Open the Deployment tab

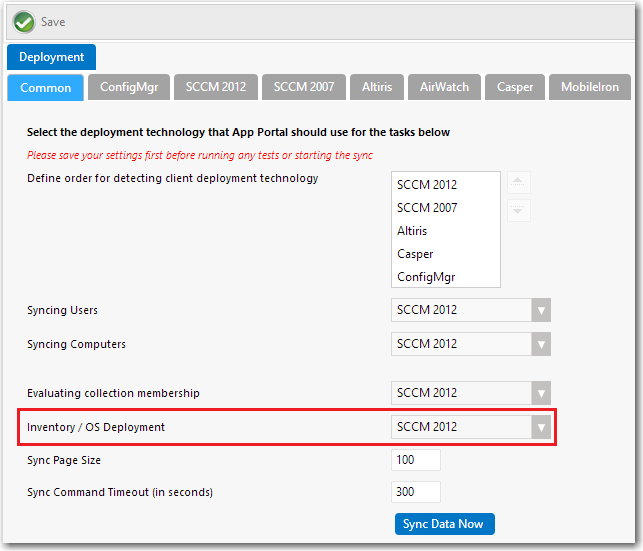coord(51,57)
